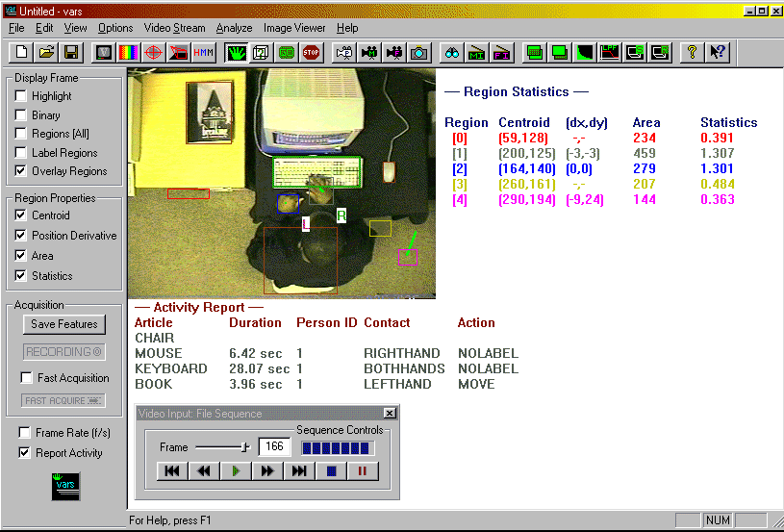784x532 pixels.
Task: Click the camera snapshot toolbar icon
Action: pyautogui.click(x=418, y=52)
